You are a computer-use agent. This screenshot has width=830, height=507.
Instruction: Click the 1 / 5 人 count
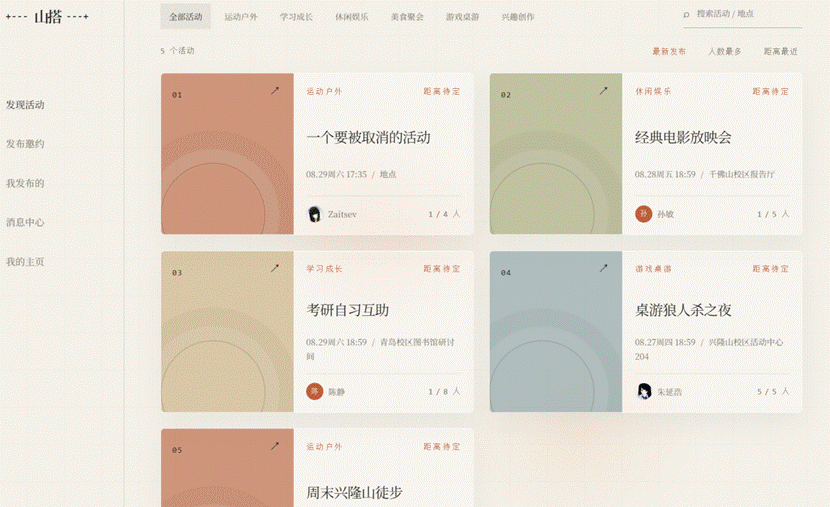click(x=773, y=214)
